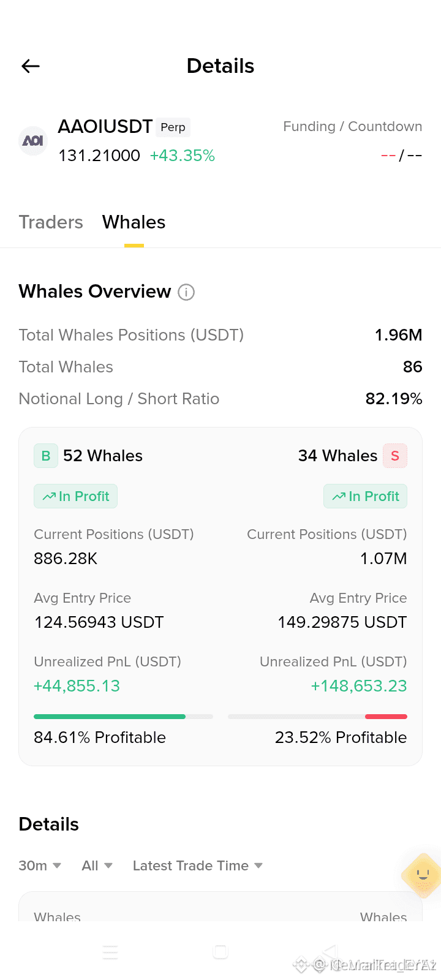This screenshot has width=441, height=980.
Task: Open the All filter dropdown
Action: click(x=97, y=865)
